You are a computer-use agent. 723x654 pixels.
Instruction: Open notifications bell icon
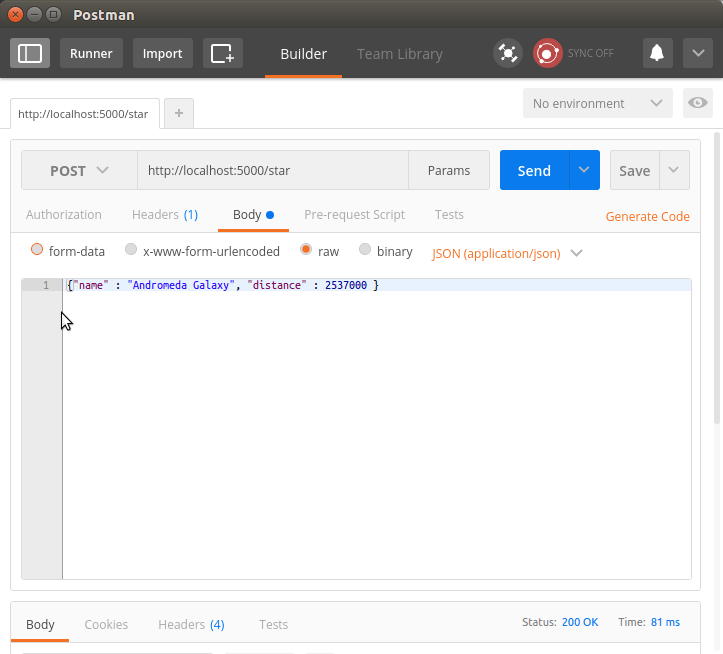pos(658,53)
